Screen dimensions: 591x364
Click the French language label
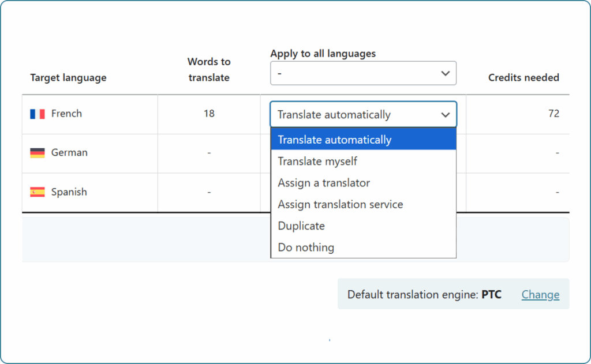tap(66, 114)
